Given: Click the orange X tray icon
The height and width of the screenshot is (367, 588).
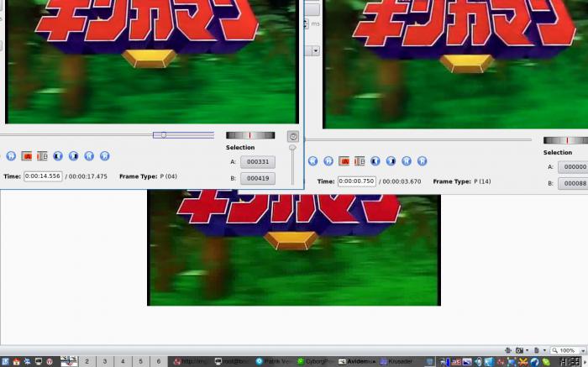Looking at the screenshot, I should click(522, 362).
